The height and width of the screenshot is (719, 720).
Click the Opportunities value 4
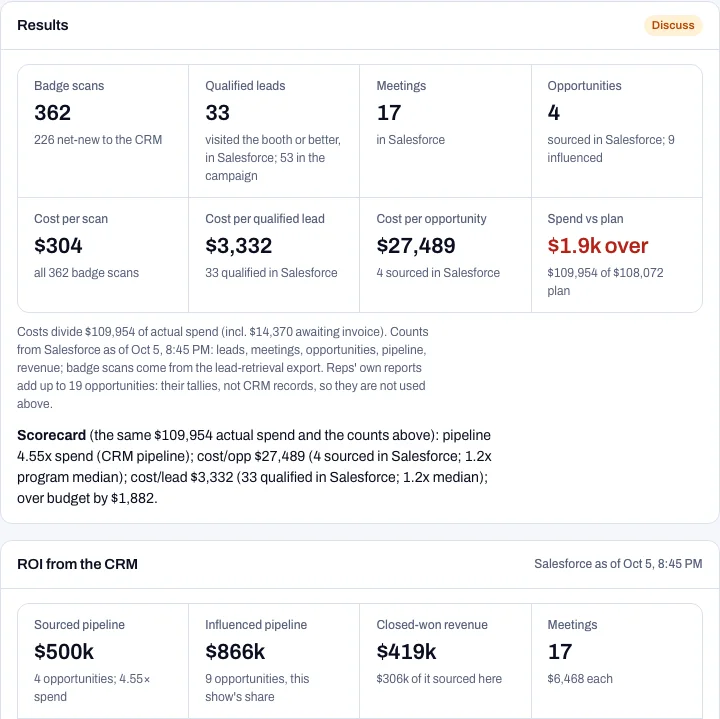[x=553, y=113]
